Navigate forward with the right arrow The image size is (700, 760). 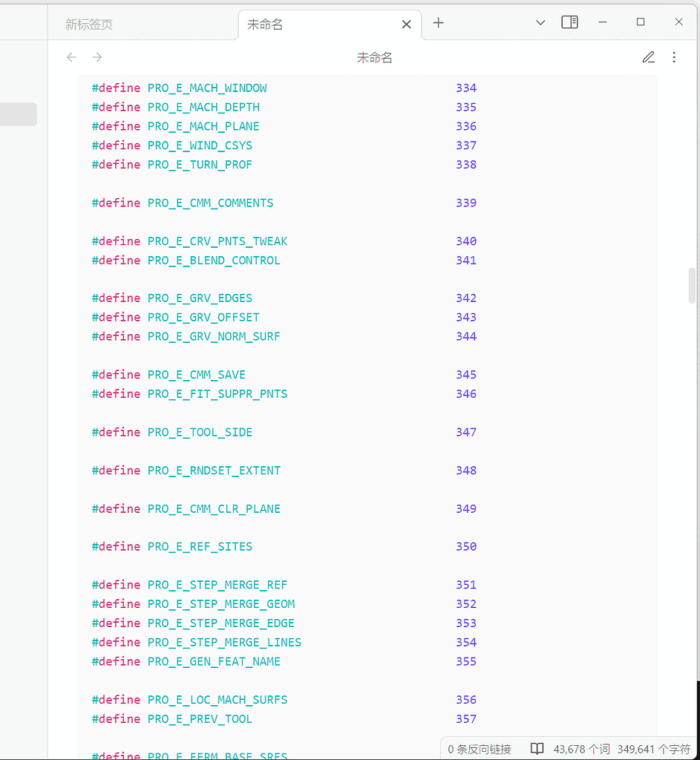[97, 57]
